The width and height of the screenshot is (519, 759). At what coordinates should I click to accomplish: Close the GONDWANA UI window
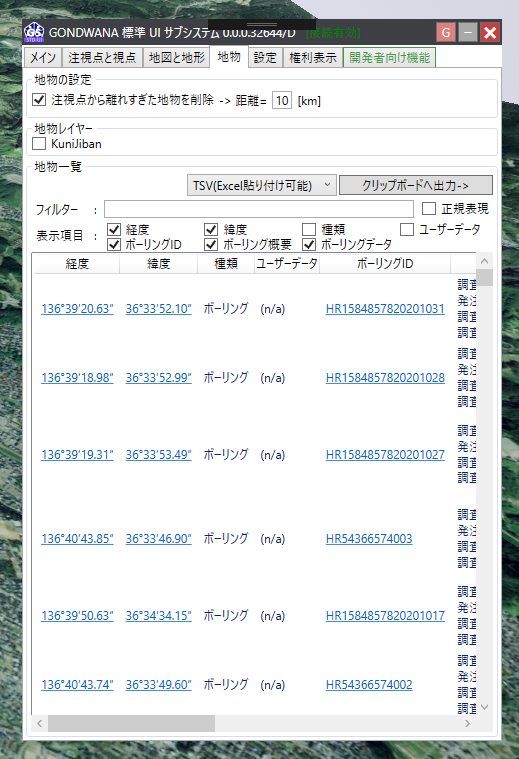pos(490,32)
